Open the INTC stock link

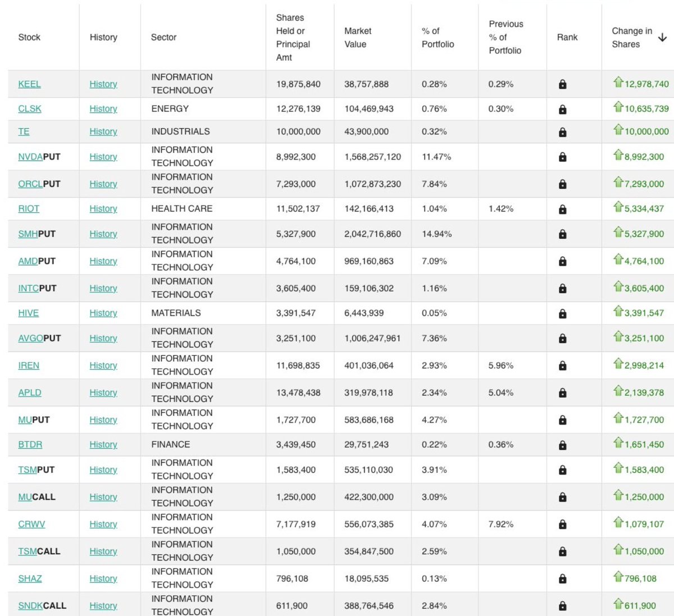point(28,289)
